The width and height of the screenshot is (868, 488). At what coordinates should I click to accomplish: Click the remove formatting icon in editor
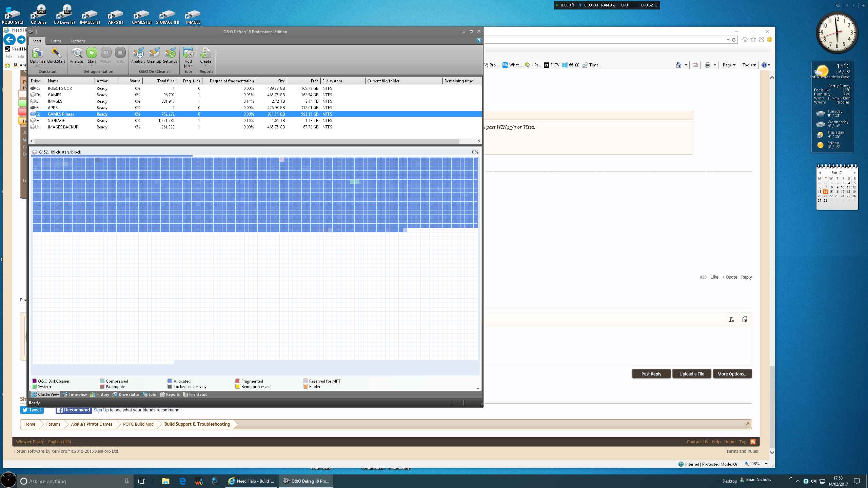tap(731, 320)
